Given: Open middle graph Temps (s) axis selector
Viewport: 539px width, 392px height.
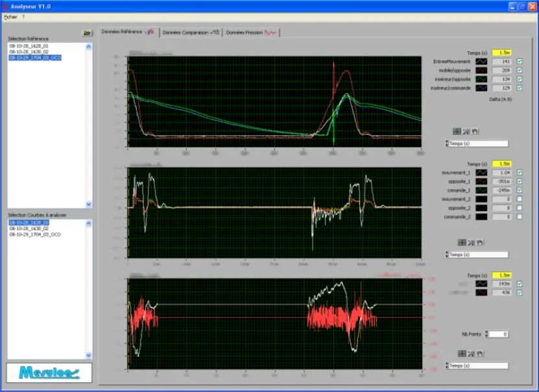Looking at the screenshot, I should pos(477,255).
